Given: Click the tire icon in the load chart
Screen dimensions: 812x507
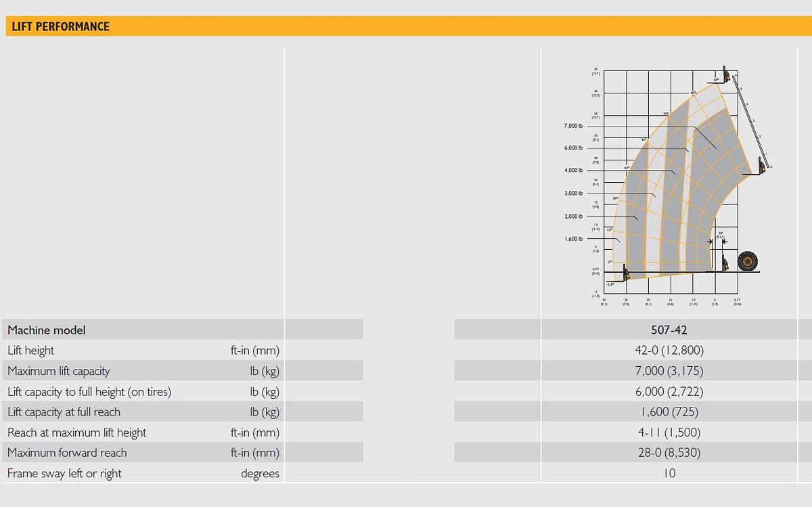Looking at the screenshot, I should point(748,261).
